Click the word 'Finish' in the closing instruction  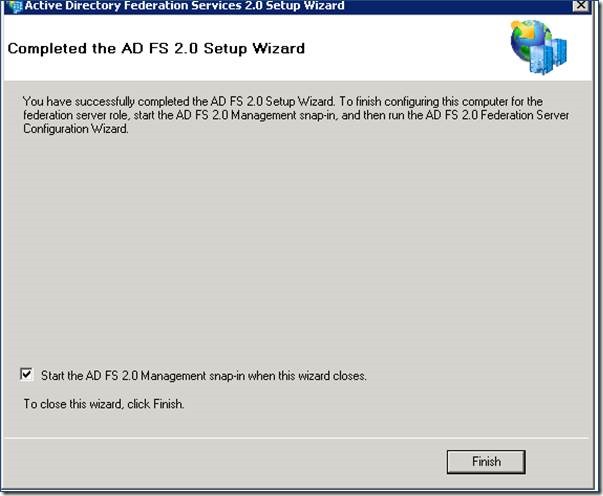coord(168,404)
